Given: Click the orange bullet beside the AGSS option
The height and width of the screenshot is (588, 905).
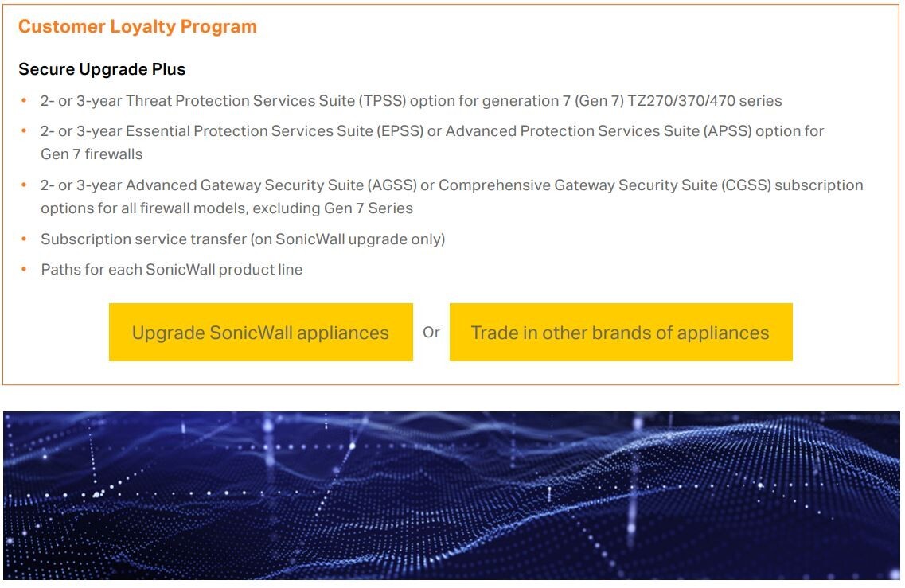Looking at the screenshot, I should (24, 185).
